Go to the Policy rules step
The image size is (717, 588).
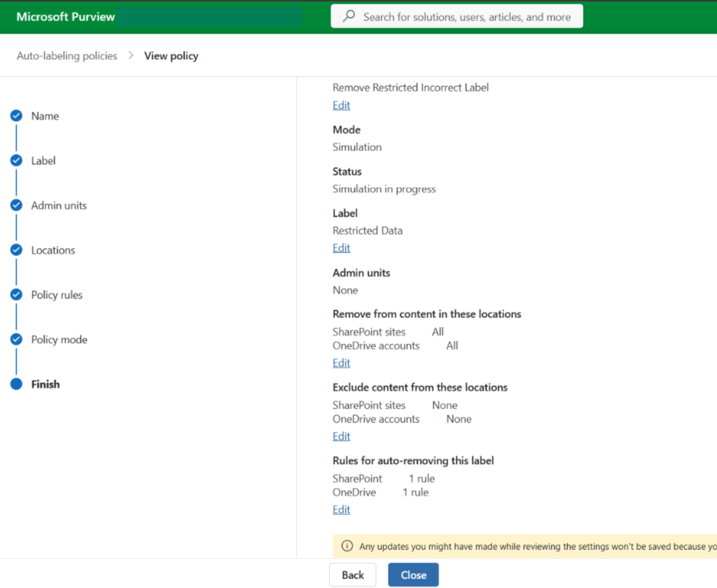pyautogui.click(x=57, y=295)
